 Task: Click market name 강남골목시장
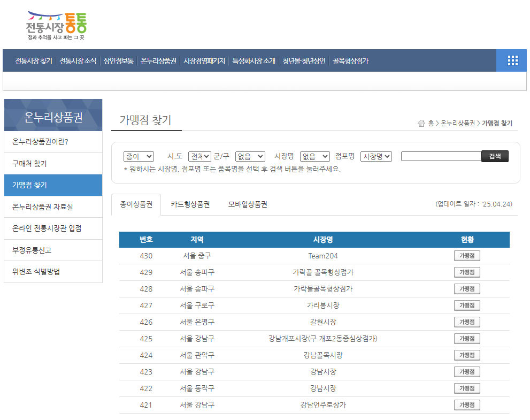coord(323,355)
